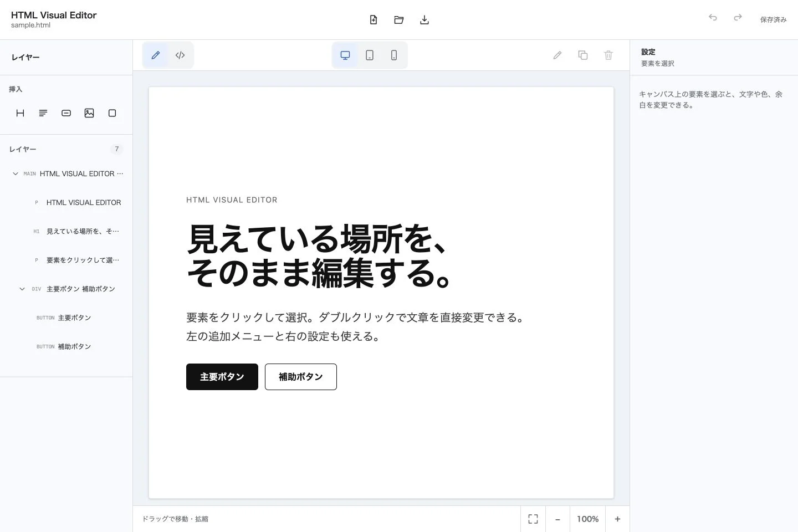Image resolution: width=798 pixels, height=532 pixels.
Task: Open a file using the folder icon
Action: [399, 20]
